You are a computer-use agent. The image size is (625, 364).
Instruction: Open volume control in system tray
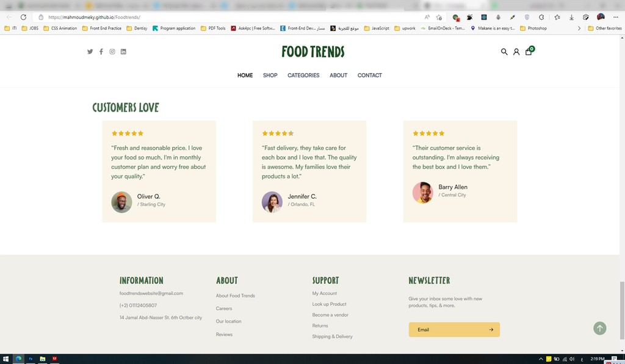[x=572, y=359]
